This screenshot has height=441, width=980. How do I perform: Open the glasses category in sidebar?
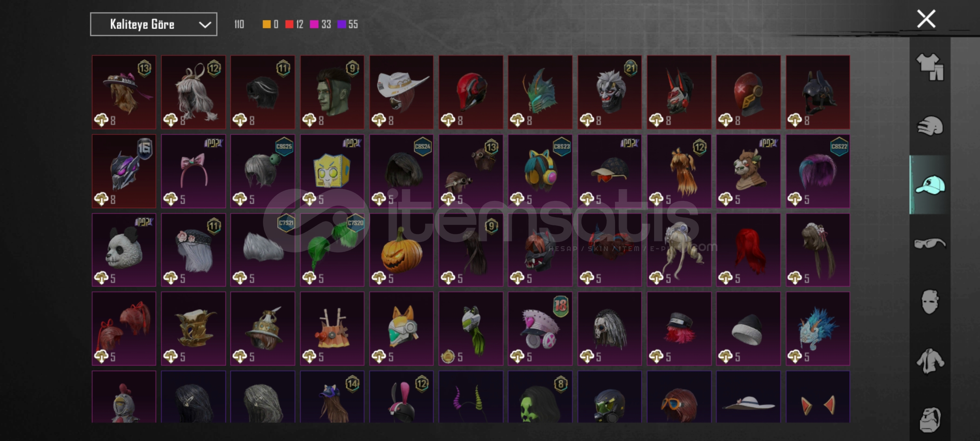click(930, 244)
